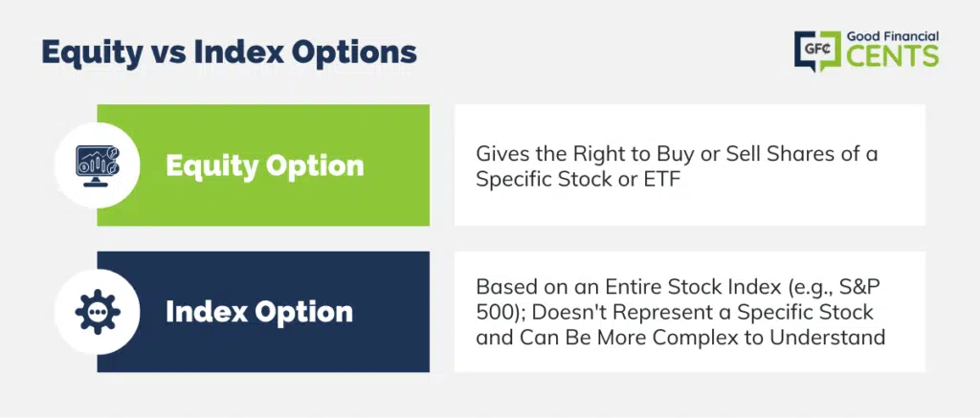Click the Index Option label text
The image size is (980, 418).
point(258,312)
